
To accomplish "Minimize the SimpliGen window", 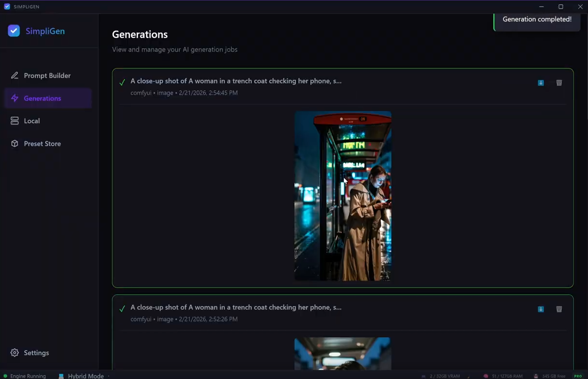I will coord(542,7).
